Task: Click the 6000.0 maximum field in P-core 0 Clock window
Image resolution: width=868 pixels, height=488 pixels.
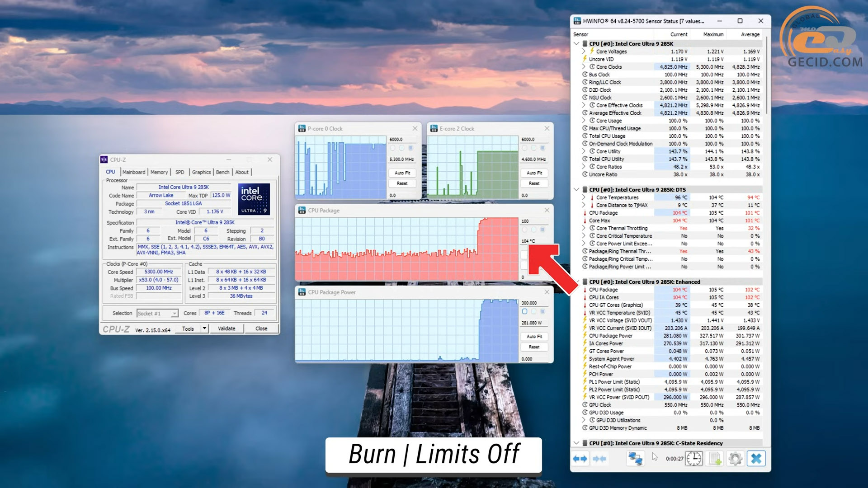Action: click(402, 140)
